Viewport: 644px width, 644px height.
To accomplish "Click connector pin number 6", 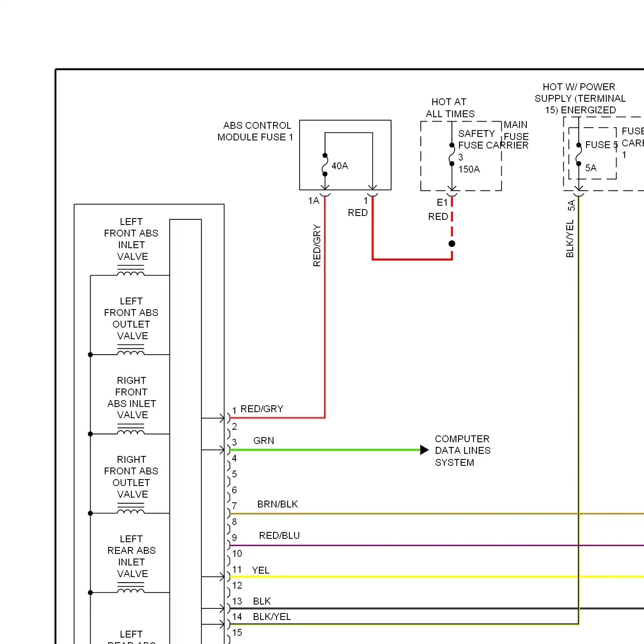I will [234, 490].
